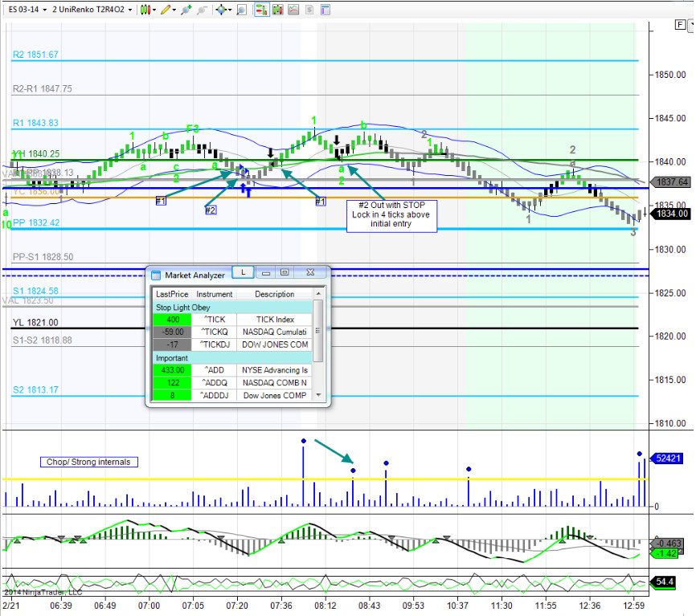
Task: Click the Market Analyzer vertical scrollbar thumb
Action: (x=317, y=331)
